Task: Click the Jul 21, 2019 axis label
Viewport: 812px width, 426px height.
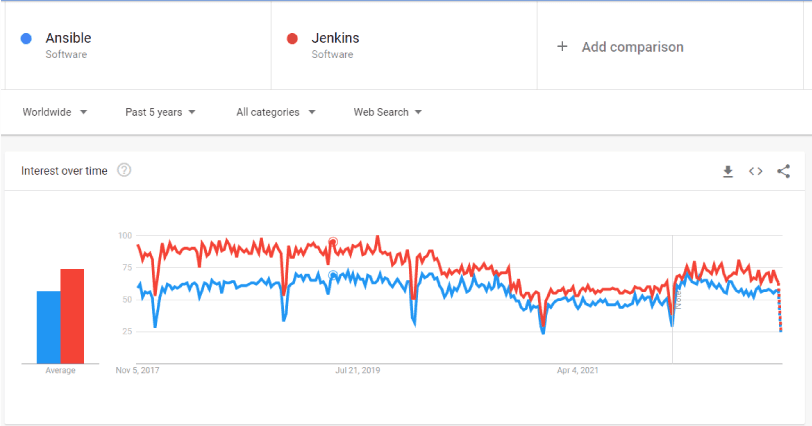Action: (x=357, y=370)
